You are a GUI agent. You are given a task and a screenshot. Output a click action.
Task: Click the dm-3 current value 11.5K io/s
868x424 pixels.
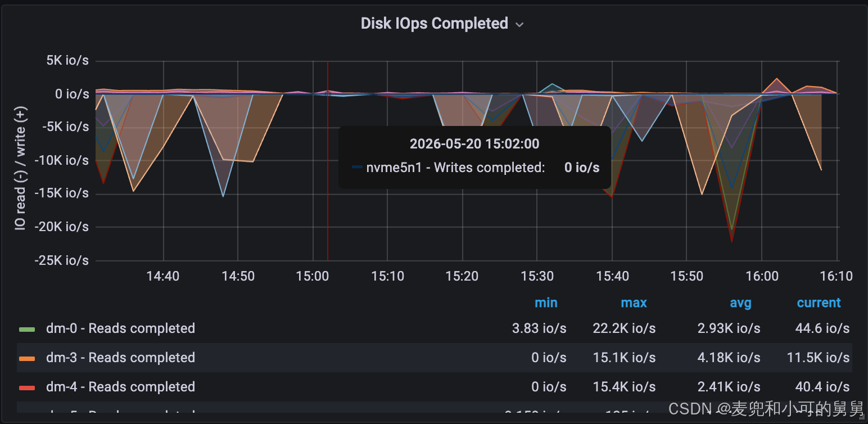click(x=818, y=358)
